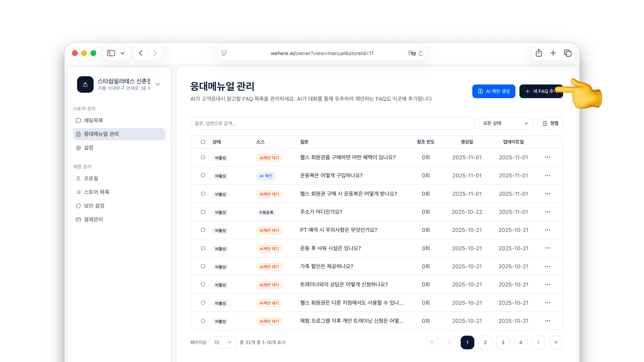Viewport: 644px width, 362px height.
Task: Open the 채팅목록 chat icon in sidebar
Action: pos(78,120)
